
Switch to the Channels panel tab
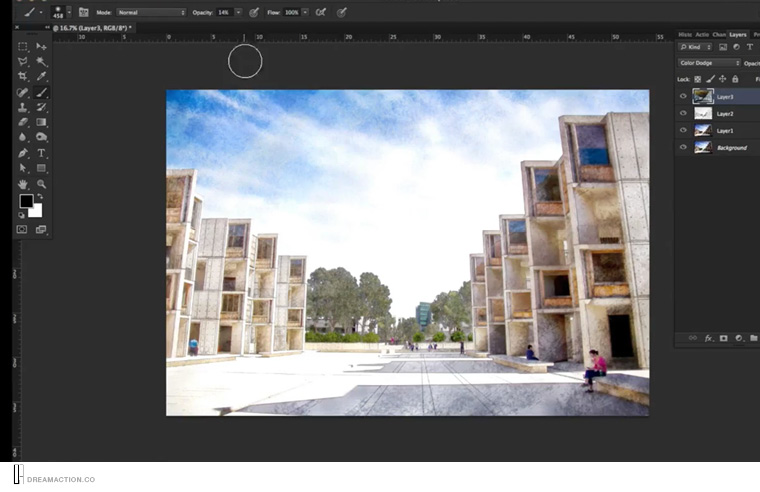pyautogui.click(x=719, y=34)
